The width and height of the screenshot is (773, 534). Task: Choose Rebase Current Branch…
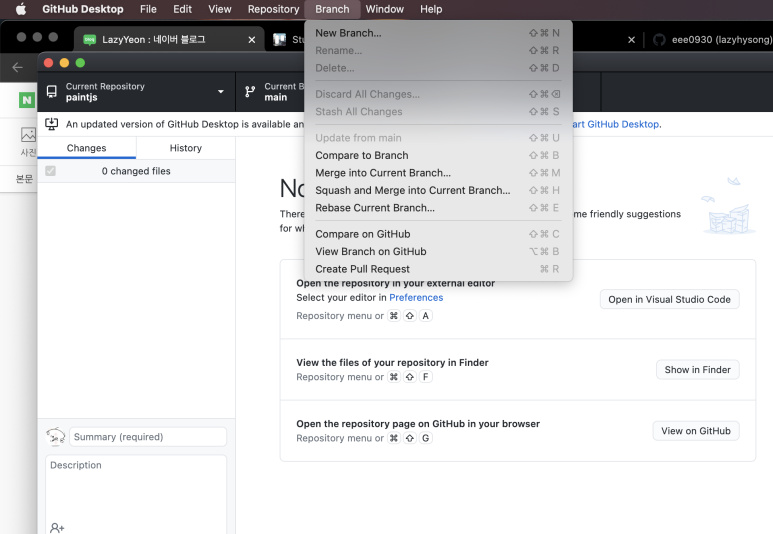[x=438, y=208]
